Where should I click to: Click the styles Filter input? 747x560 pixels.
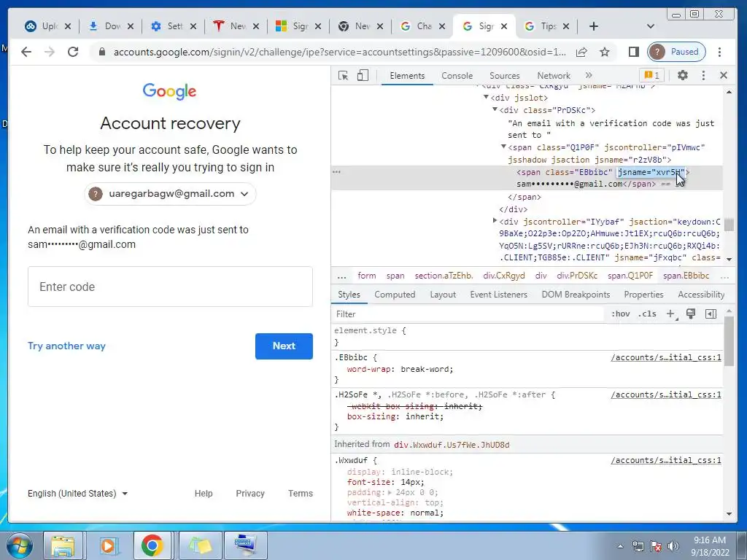pyautogui.click(x=469, y=314)
